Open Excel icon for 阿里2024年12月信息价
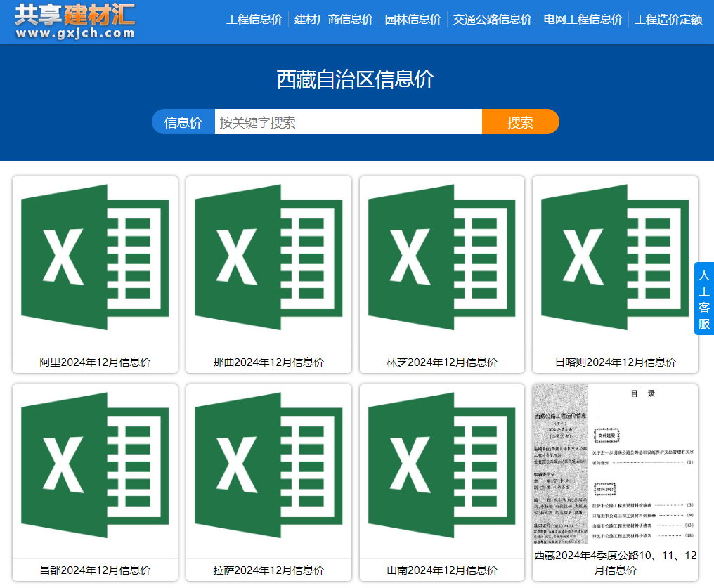Screen dimensions: 714x588 95,257
